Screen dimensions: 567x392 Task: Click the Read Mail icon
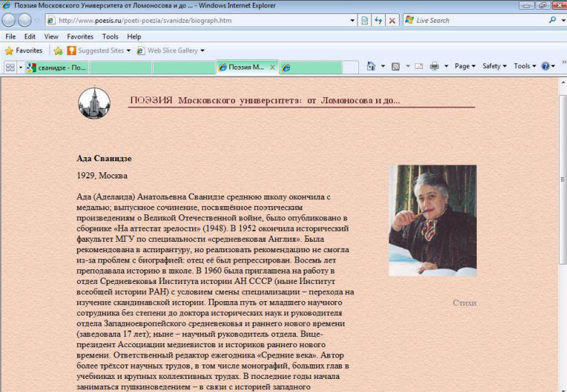coord(419,66)
